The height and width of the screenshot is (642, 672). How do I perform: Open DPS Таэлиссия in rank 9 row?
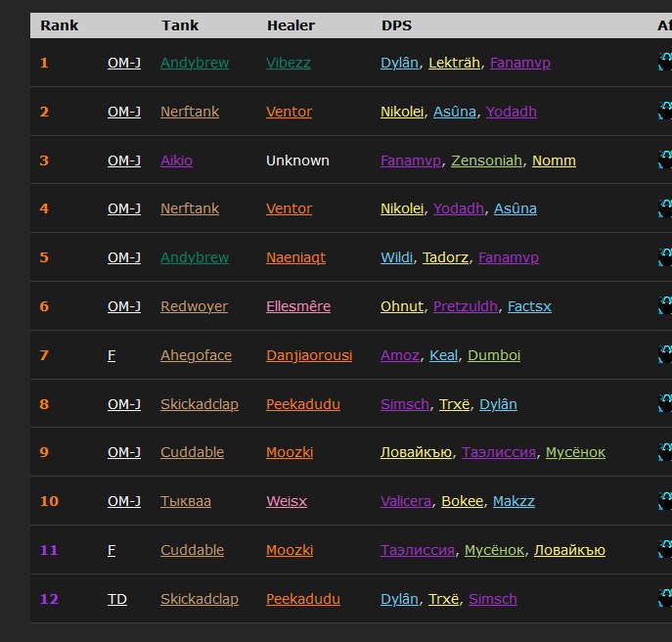[499, 452]
